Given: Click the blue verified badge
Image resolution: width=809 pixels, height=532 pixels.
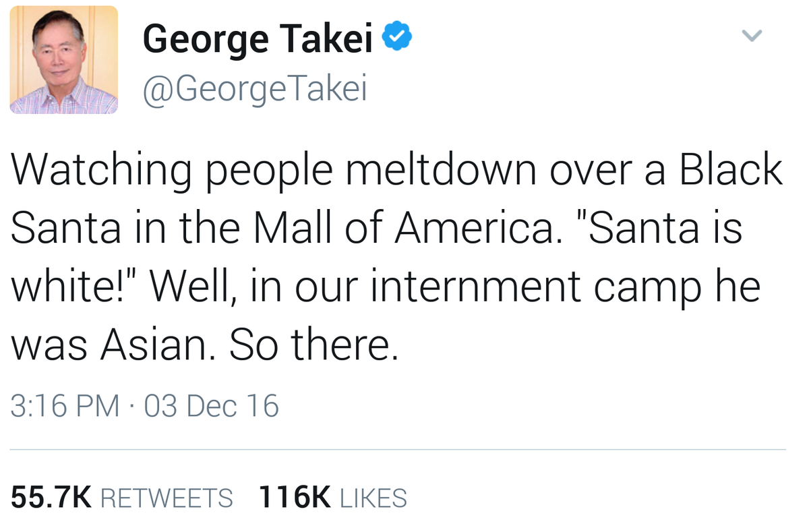Looking at the screenshot, I should pos(398,38).
